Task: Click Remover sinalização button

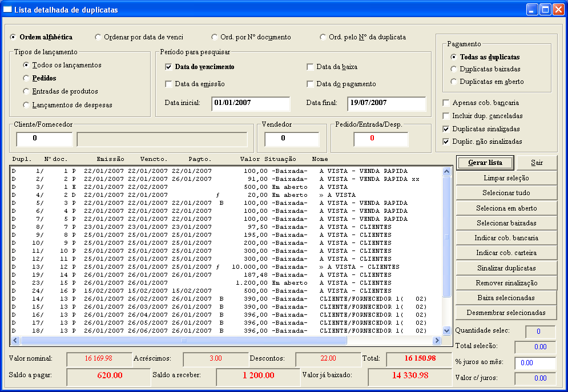Action: pos(506,283)
